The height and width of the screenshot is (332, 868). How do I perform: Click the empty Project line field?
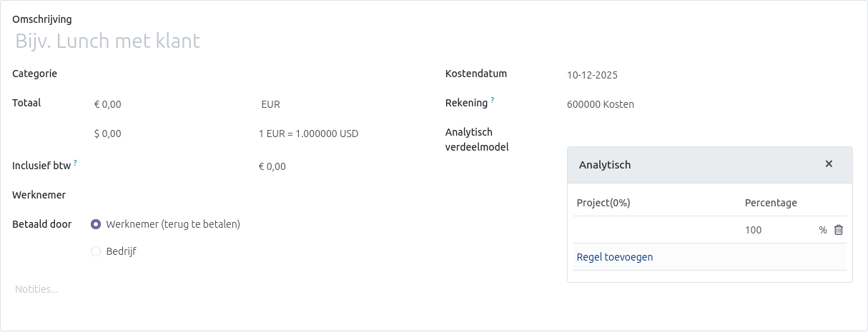point(654,230)
